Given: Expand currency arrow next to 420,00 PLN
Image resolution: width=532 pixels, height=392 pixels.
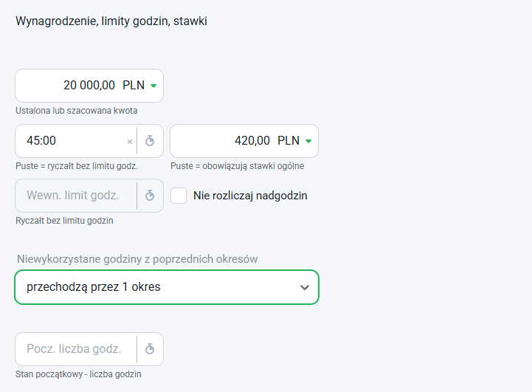Looking at the screenshot, I should 308,141.
